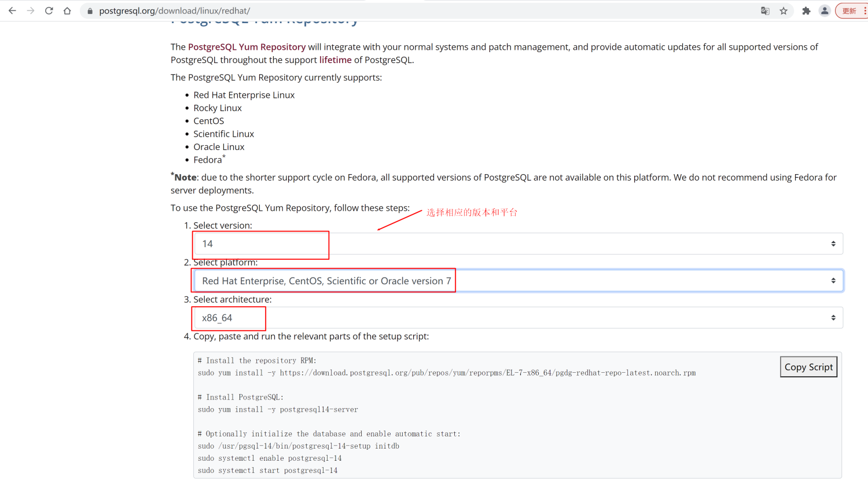Click the 'Select version:' step label

click(223, 226)
